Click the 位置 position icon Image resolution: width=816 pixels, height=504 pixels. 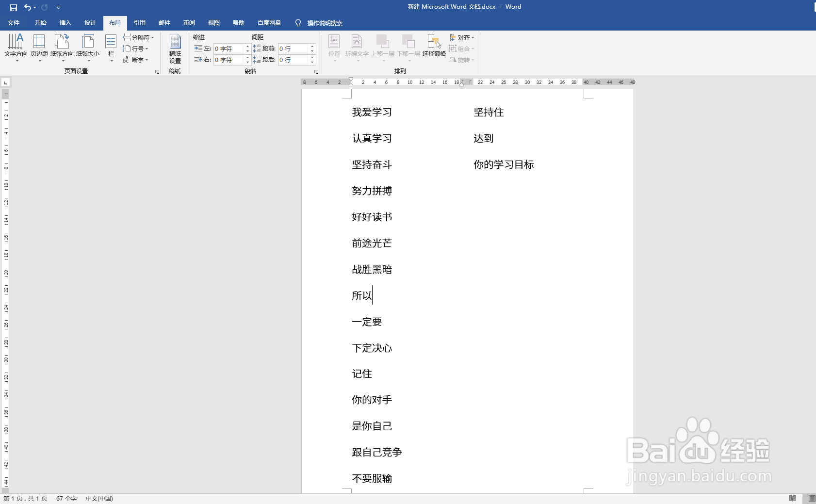(x=334, y=48)
